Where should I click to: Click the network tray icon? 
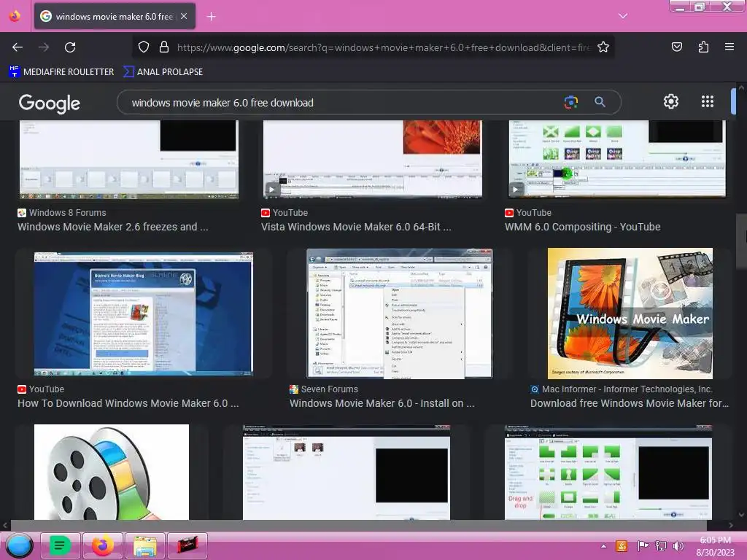coord(661,545)
